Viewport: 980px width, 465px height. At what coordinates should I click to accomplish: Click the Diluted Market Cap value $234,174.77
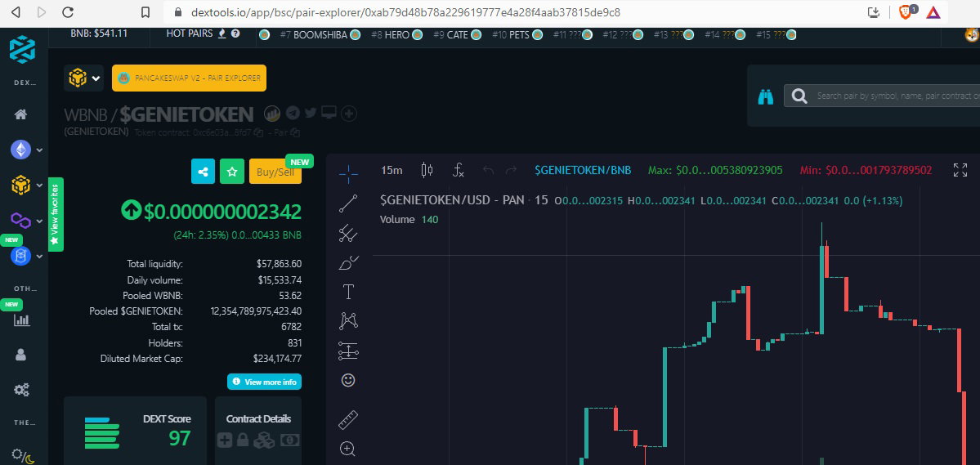[278, 359]
